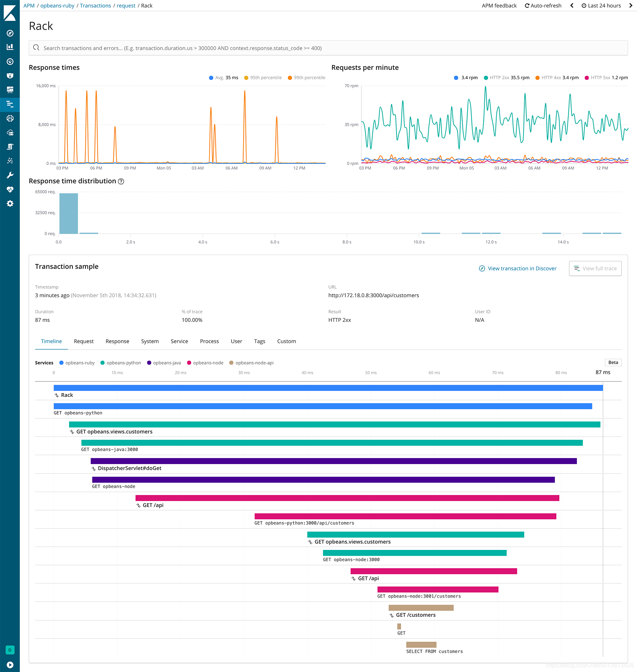Shift time range back with left chevron
The image size is (637, 672).
pyautogui.click(x=572, y=5)
